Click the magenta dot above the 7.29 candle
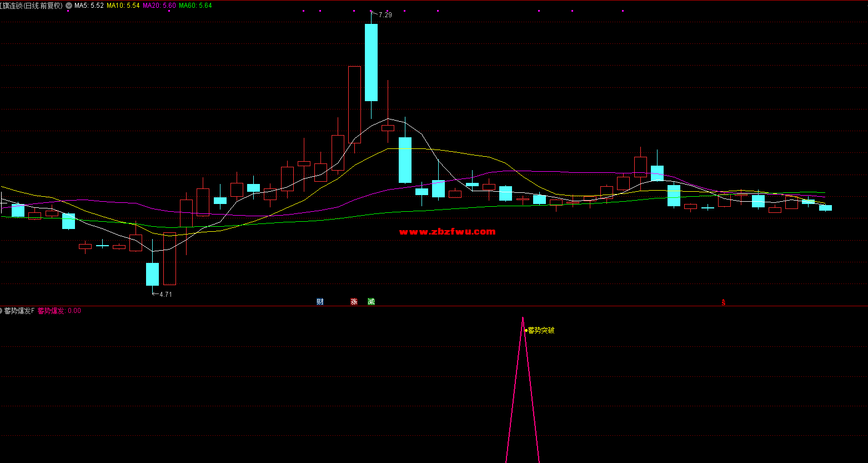The height and width of the screenshot is (463, 868). (371, 11)
